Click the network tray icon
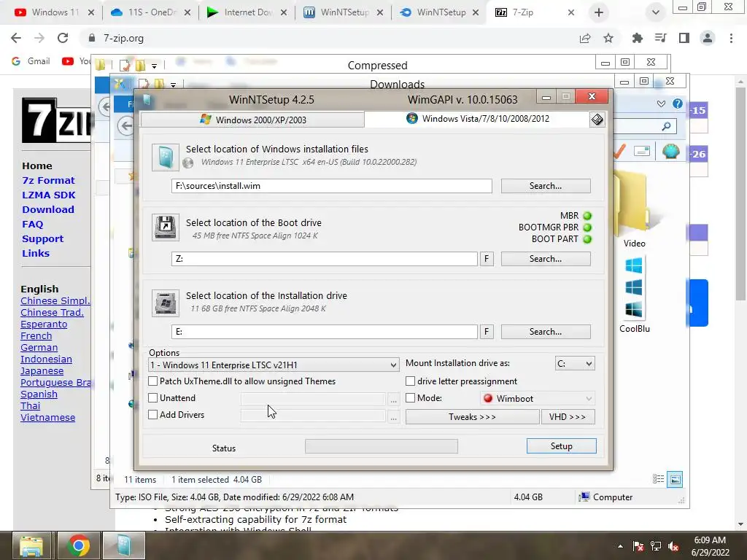This screenshot has width=747, height=560. coord(656,547)
